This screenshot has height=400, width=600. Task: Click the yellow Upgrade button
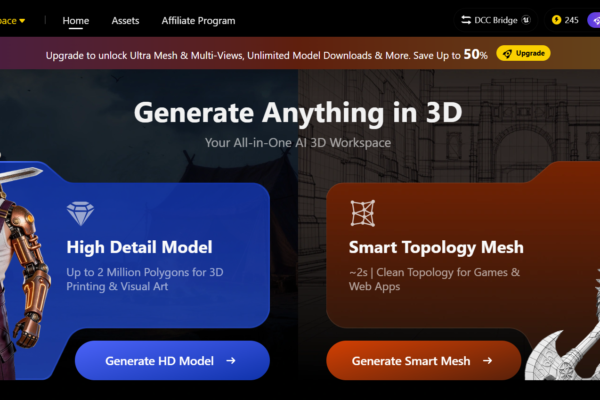(523, 53)
